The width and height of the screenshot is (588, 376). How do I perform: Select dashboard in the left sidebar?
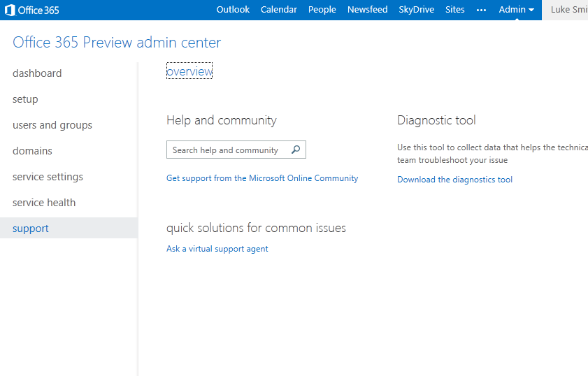[x=37, y=73]
